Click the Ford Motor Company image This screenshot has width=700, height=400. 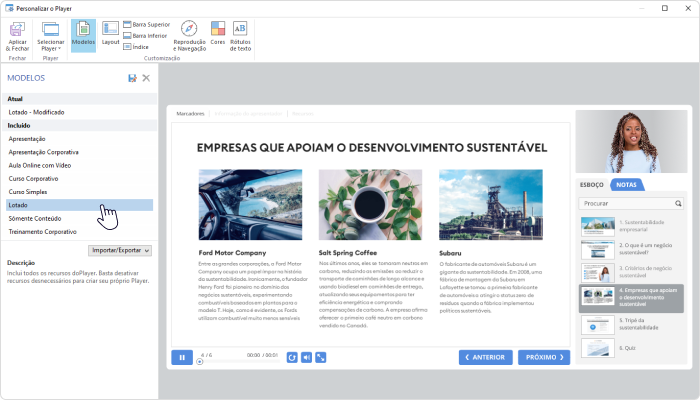(250, 205)
